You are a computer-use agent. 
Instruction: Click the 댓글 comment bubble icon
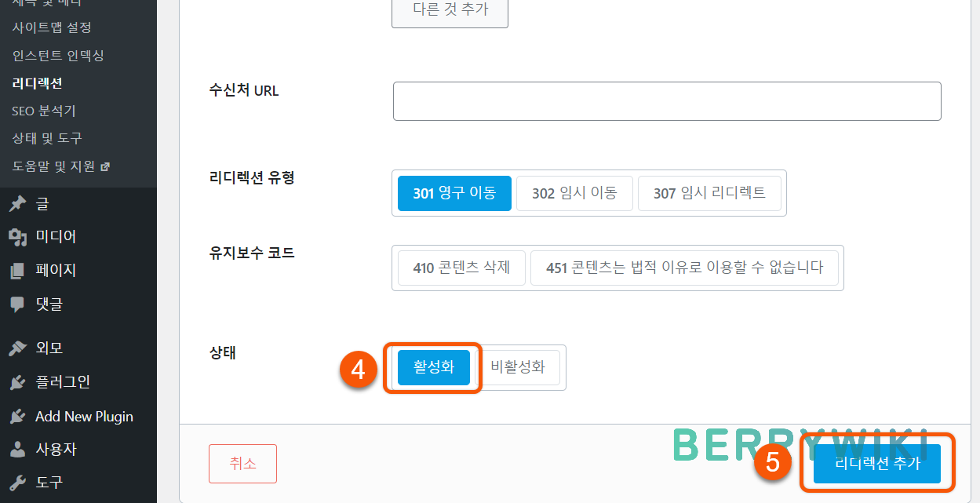[x=17, y=304]
